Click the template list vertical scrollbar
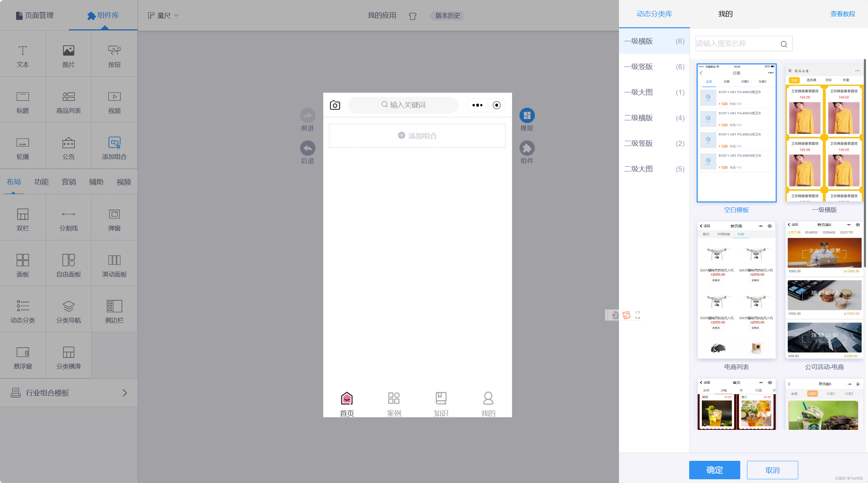The image size is (868, 483). coord(865,164)
